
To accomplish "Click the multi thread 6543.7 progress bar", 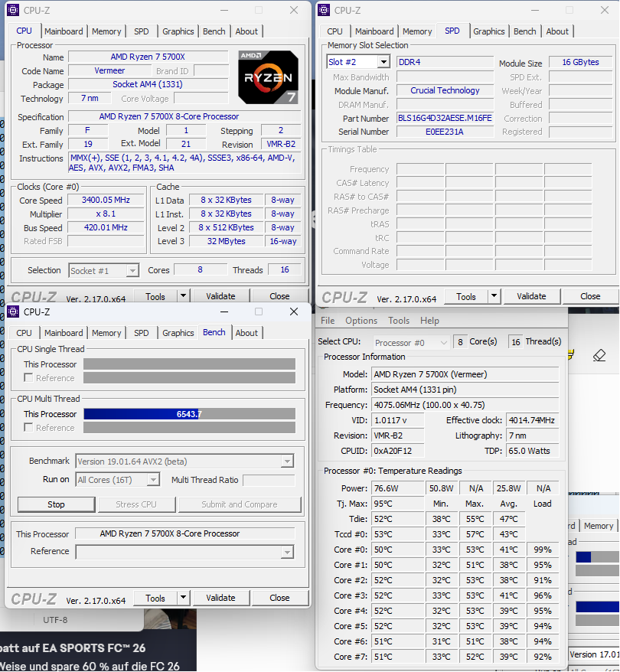I will click(189, 414).
